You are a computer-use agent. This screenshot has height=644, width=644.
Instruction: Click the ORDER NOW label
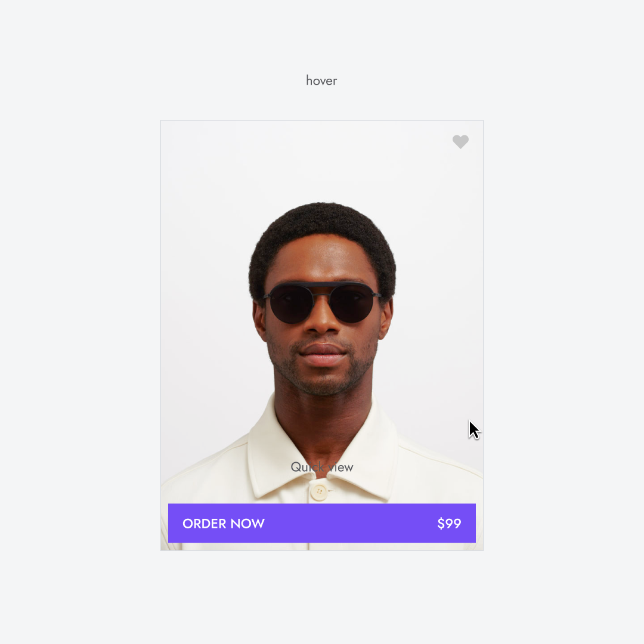(x=224, y=524)
